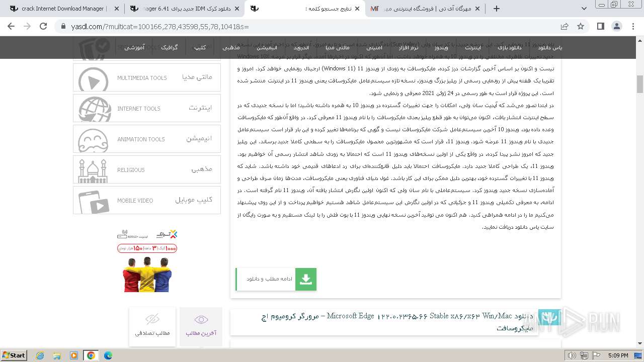Click the eye icon above آخرین مطالب
644x362 pixels.
click(201, 320)
